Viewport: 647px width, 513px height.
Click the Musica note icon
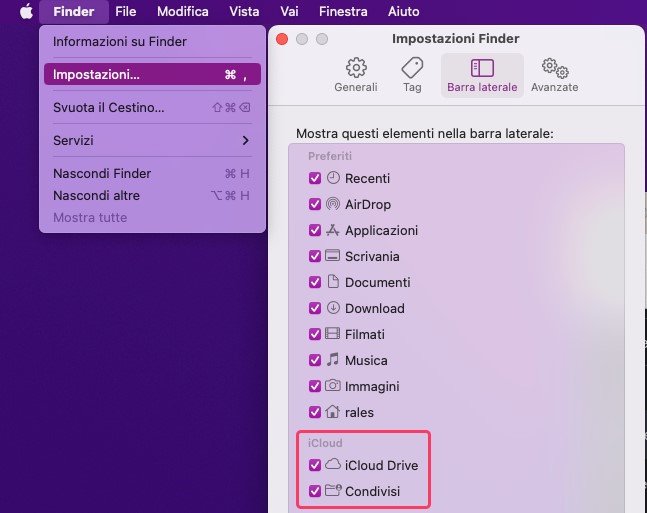pos(333,359)
